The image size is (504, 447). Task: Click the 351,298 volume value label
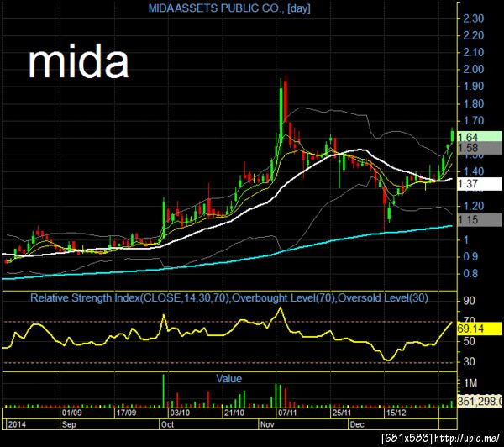coord(480,401)
